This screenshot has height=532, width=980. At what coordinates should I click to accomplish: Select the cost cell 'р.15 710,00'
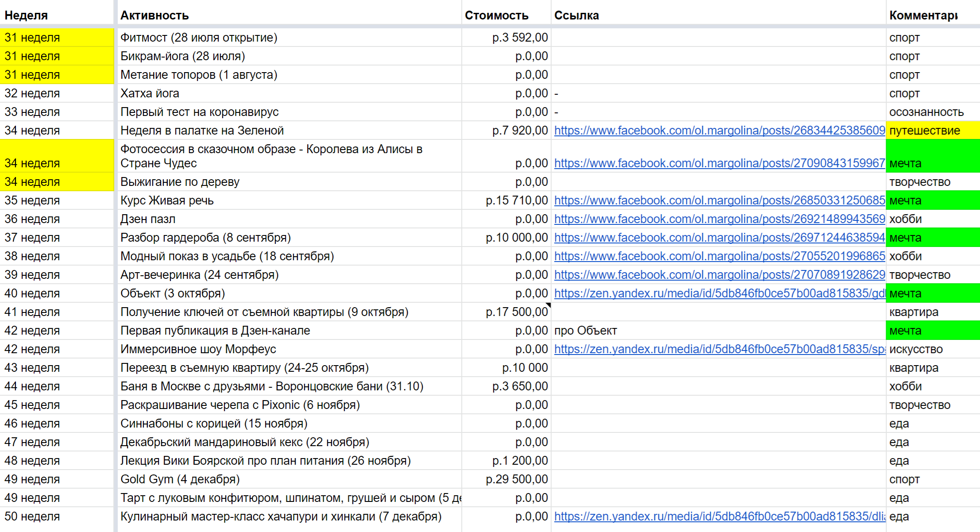[506, 200]
